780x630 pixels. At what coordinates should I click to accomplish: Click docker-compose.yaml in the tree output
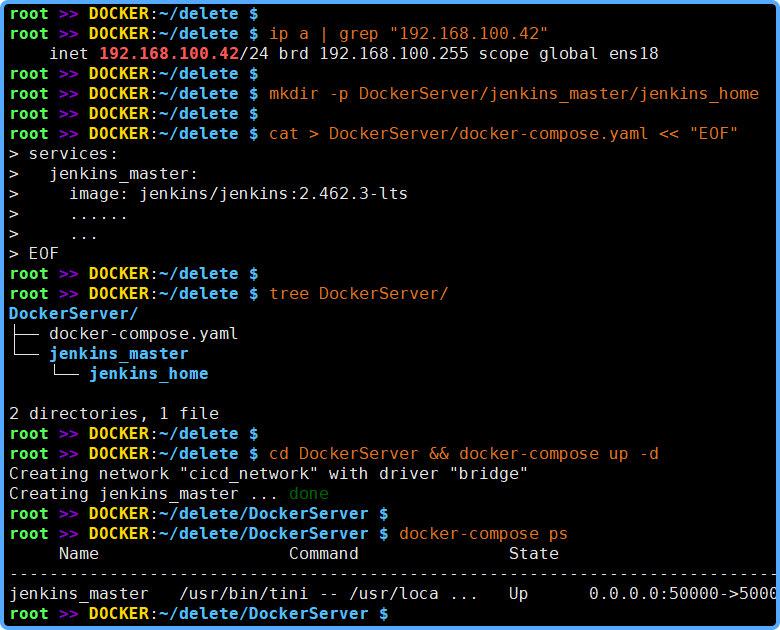pos(143,333)
